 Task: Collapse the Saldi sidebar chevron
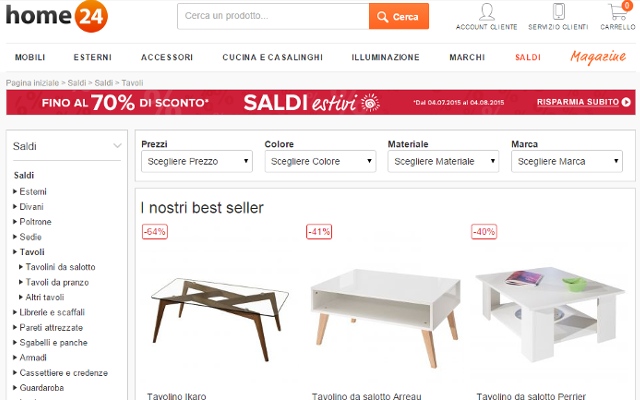coord(117,146)
